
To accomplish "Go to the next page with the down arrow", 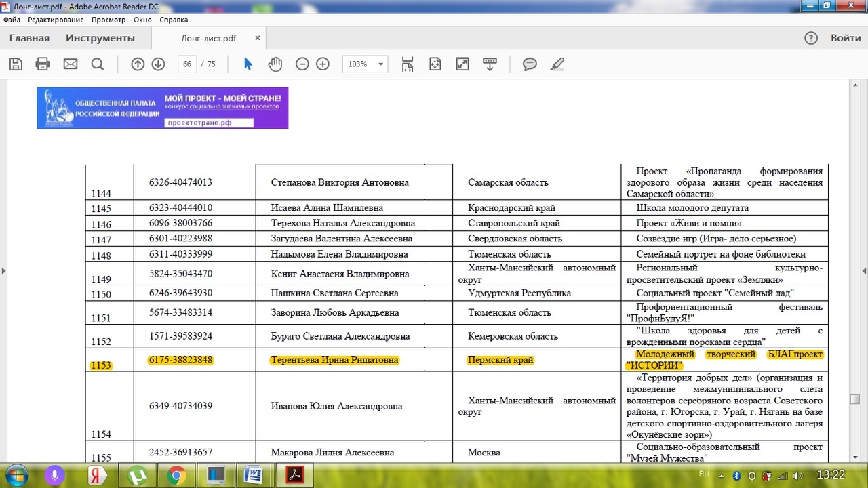I will pos(158,64).
